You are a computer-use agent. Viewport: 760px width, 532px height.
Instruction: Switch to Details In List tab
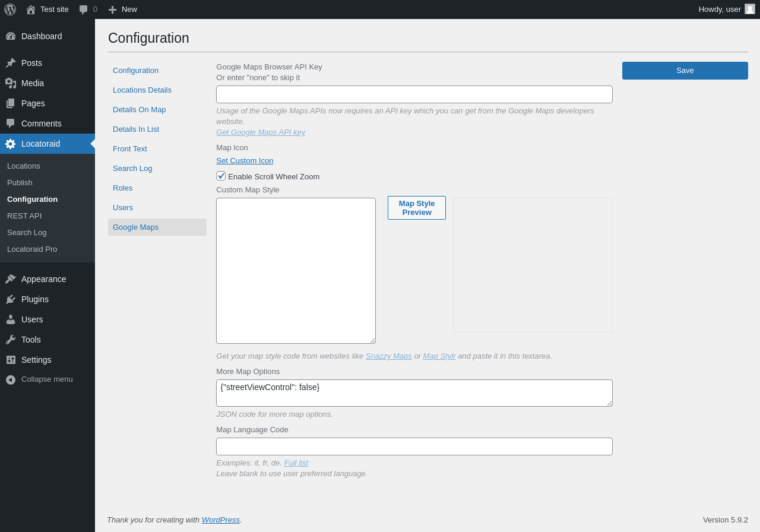(x=157, y=129)
